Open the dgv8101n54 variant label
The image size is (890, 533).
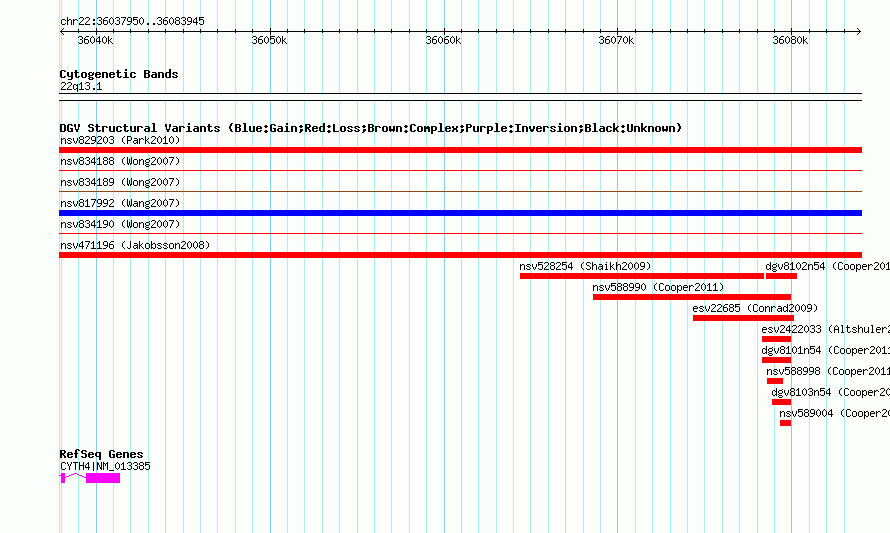[826, 350]
